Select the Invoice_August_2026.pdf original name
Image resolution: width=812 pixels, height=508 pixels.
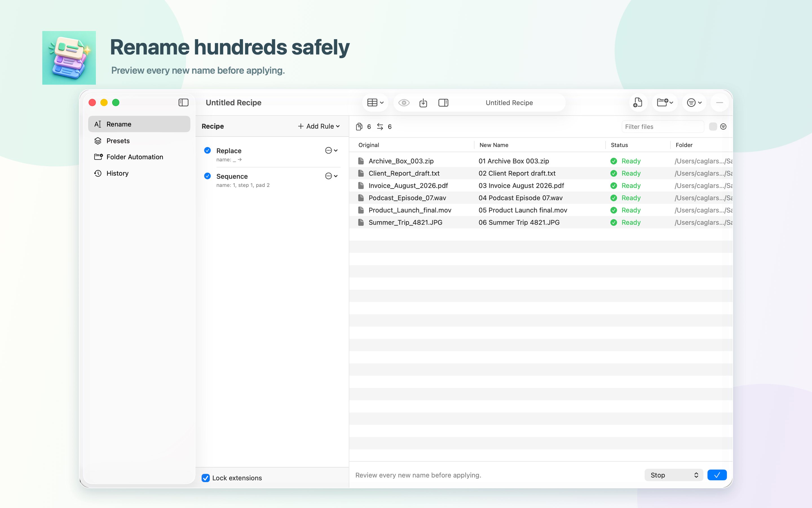point(408,186)
